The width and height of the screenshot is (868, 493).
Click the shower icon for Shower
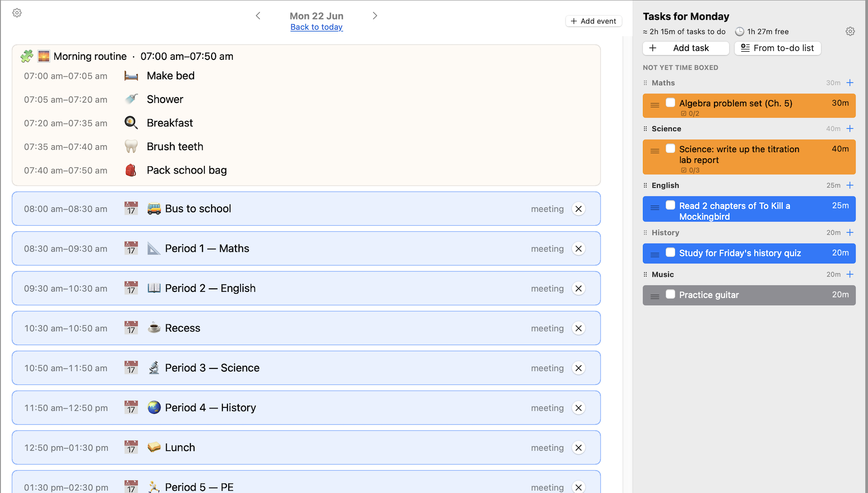(131, 99)
